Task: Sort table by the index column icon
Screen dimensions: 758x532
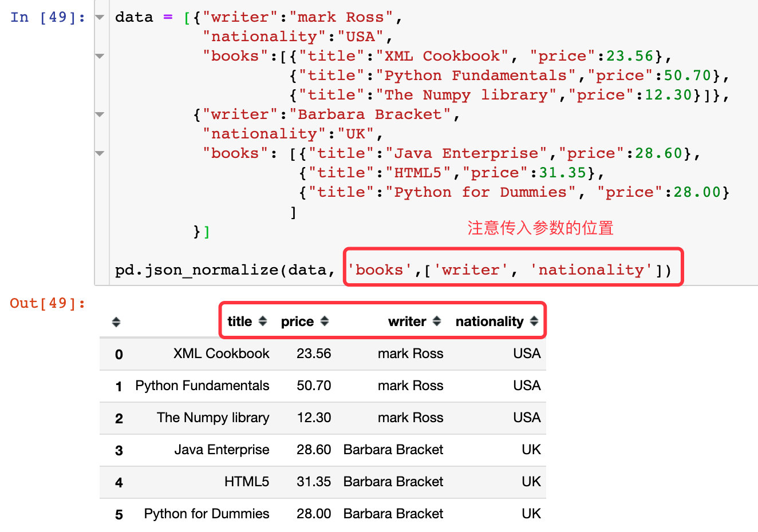Action: (x=116, y=322)
